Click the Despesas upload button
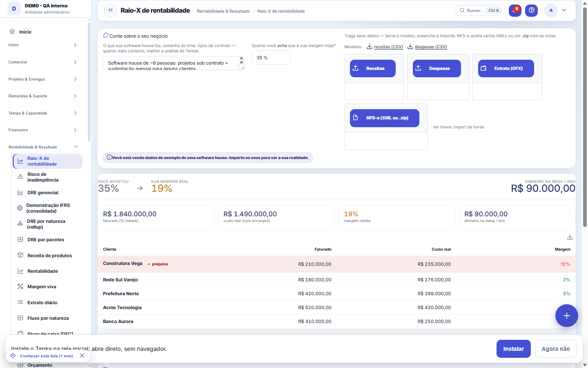 [x=437, y=68]
